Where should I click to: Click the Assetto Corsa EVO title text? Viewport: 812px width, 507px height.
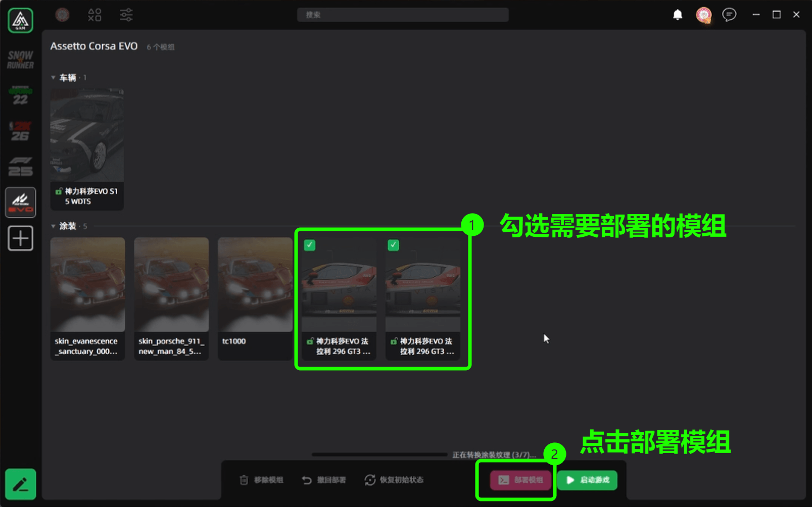click(94, 46)
